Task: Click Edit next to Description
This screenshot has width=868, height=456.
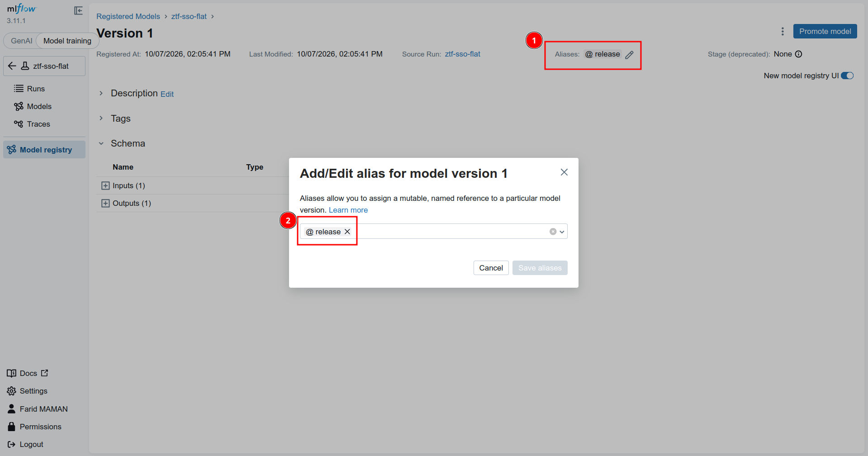Action: point(167,94)
